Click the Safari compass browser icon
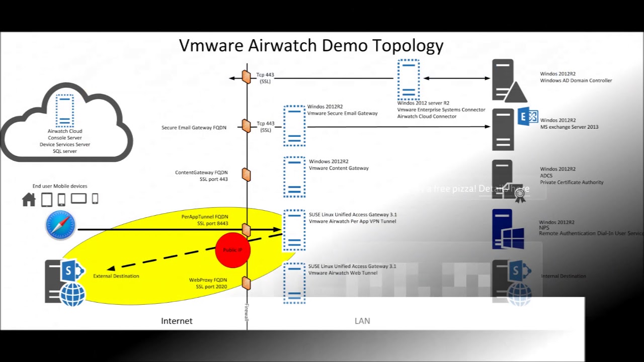Screen dimensions: 644x362 60,225
